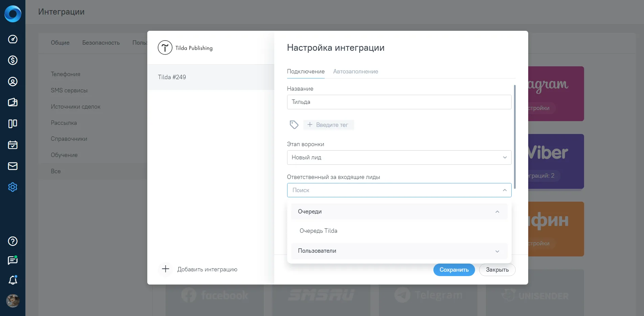644x316 pixels.
Task: Open the Этап воронки dropdown
Action: pos(399,157)
